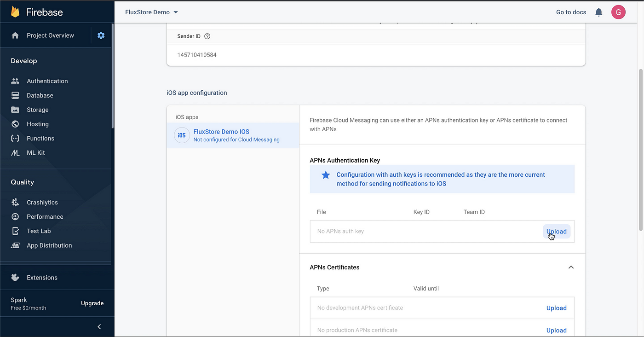Open the Go to docs link
The image size is (644, 337).
pyautogui.click(x=571, y=12)
